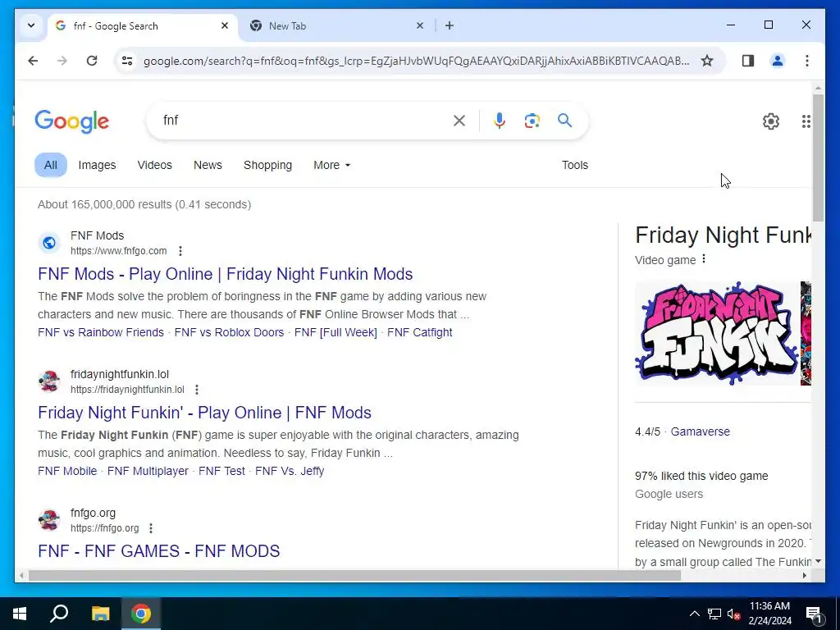Search by image with Google Lens
Image resolution: width=840 pixels, height=630 pixels.
pos(532,121)
